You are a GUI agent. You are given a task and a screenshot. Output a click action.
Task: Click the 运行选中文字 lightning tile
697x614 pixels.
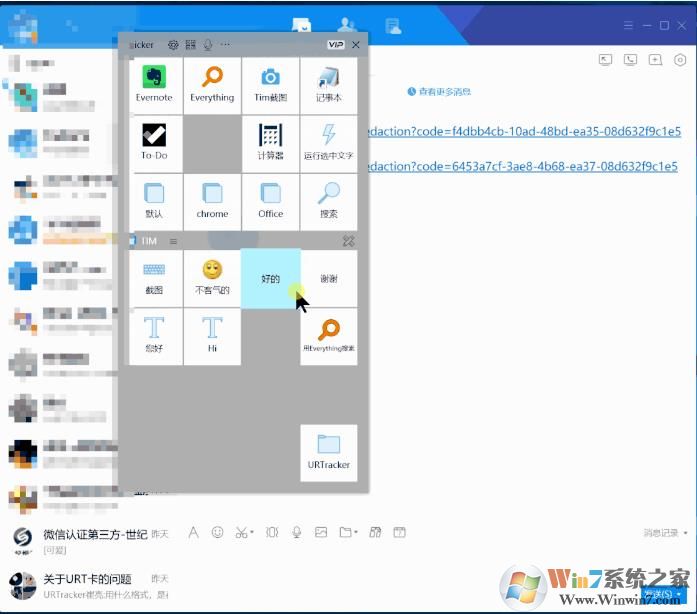click(328, 143)
